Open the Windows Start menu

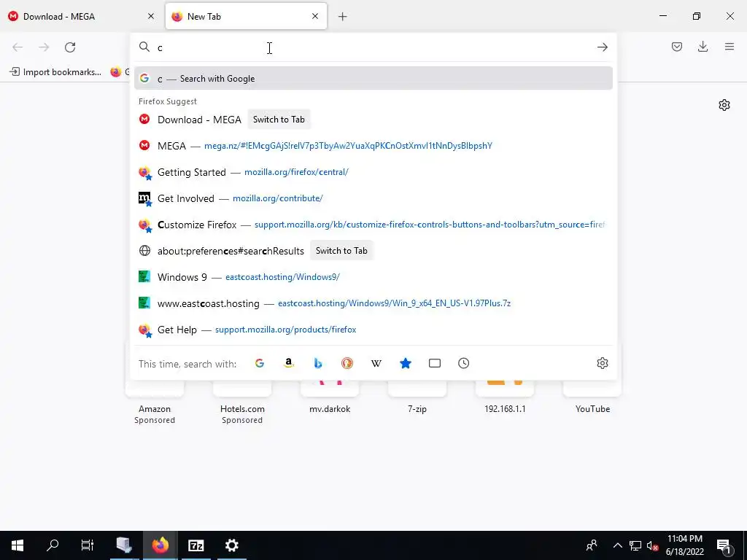(18, 545)
